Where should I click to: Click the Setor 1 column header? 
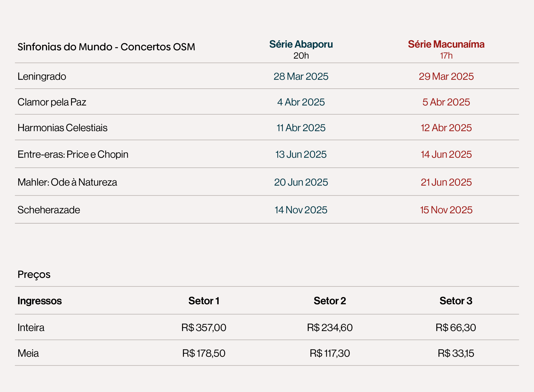[204, 301]
